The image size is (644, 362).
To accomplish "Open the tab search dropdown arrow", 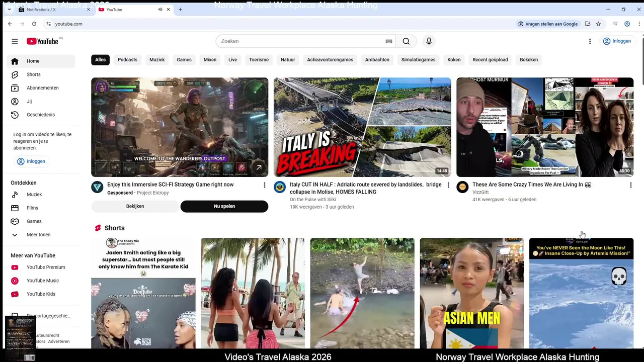I will click(9, 10).
